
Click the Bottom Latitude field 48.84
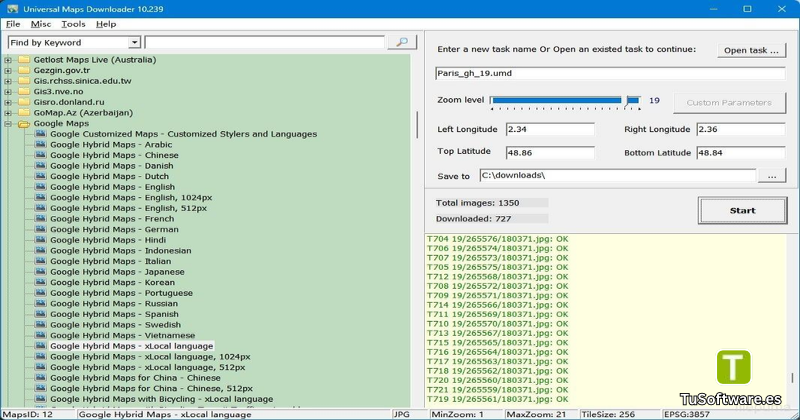click(741, 153)
